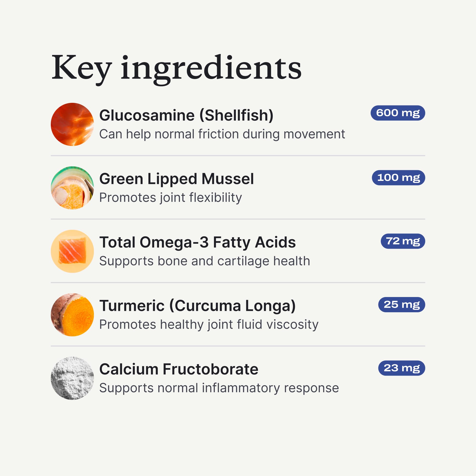The height and width of the screenshot is (476, 476).
Task: Click the Turmeric root circular image
Action: point(72,315)
